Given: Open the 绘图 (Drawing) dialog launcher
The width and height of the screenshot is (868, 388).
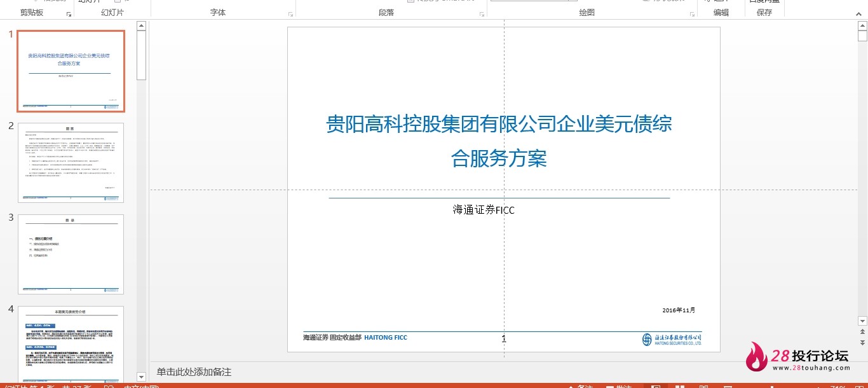Looking at the screenshot, I should pos(691,14).
